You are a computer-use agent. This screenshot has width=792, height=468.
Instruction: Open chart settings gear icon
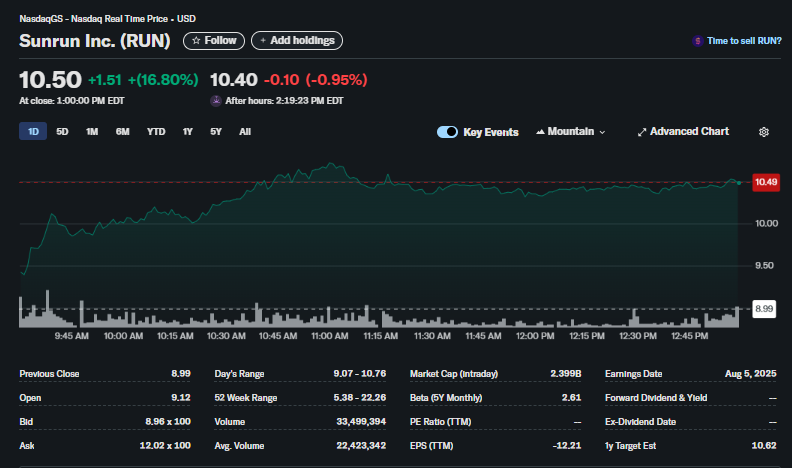(x=764, y=132)
